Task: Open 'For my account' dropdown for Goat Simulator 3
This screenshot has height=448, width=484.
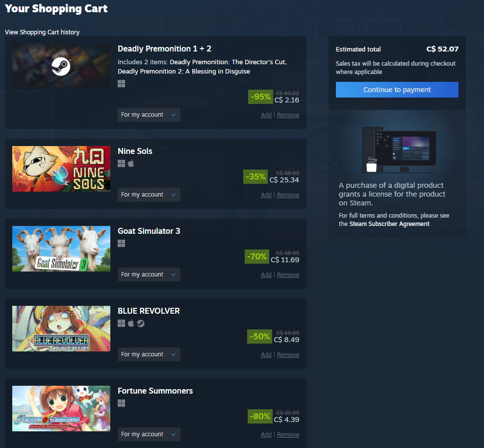Action: (149, 274)
